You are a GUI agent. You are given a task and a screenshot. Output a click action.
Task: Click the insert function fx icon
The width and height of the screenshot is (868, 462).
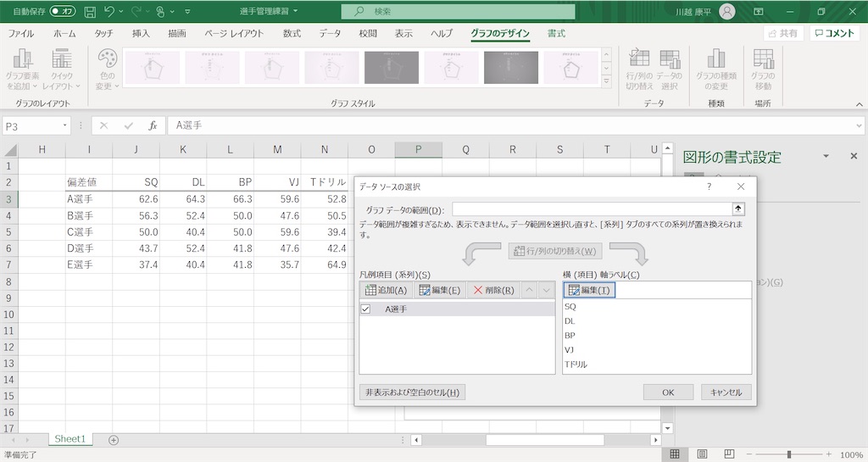point(153,125)
